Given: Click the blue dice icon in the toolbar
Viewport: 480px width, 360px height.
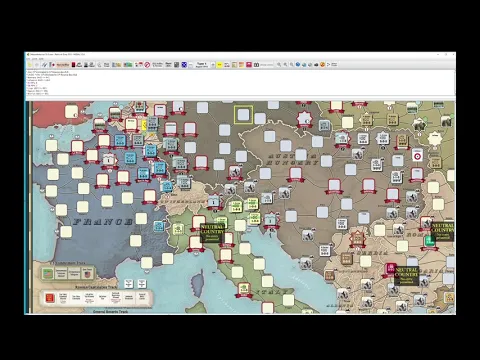Looking at the screenshot, I should click(x=184, y=65).
